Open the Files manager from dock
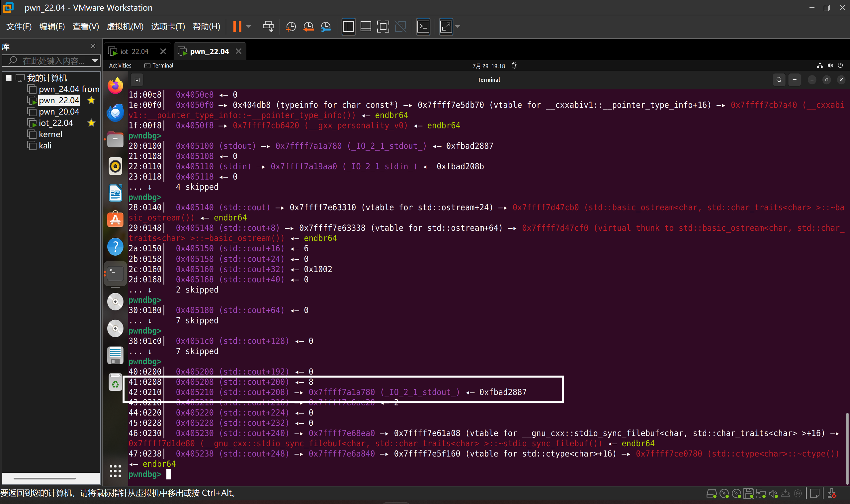The width and height of the screenshot is (850, 504). pyautogui.click(x=115, y=139)
